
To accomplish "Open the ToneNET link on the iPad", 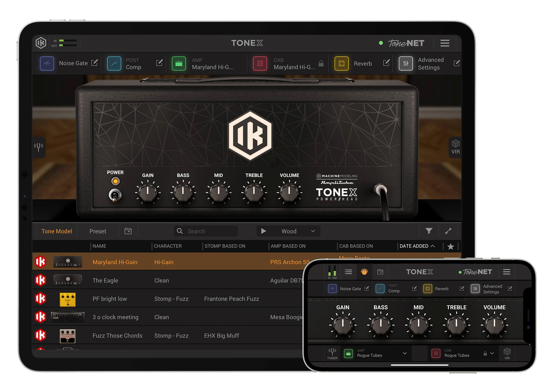I will click(x=406, y=43).
